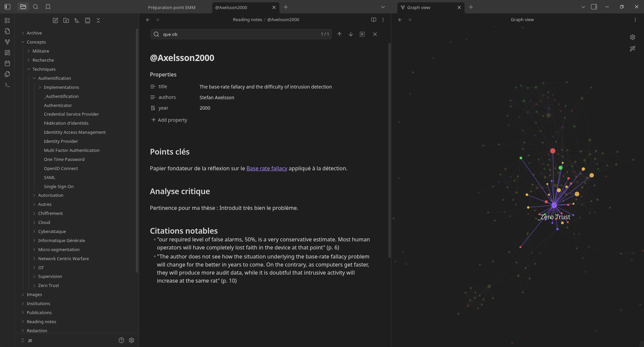Image resolution: width=644 pixels, height=347 pixels.
Task: Toggle reading view for the note
Action: click(373, 20)
